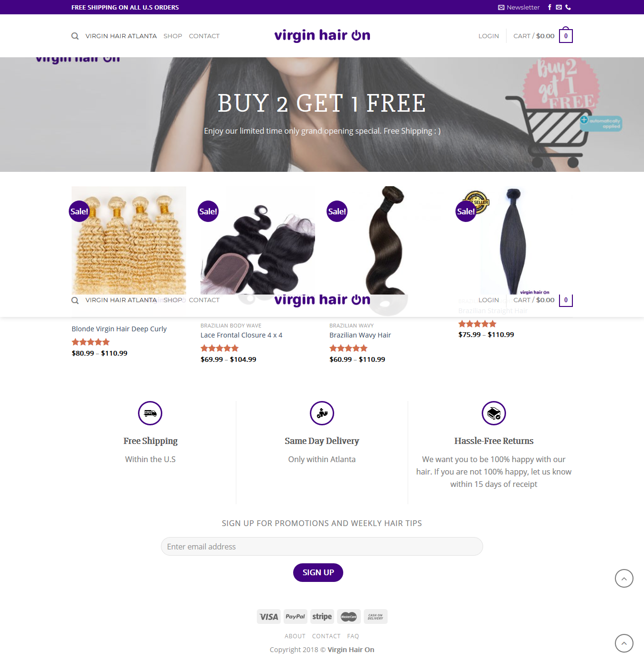Click the search magnifier icon in header

(75, 36)
